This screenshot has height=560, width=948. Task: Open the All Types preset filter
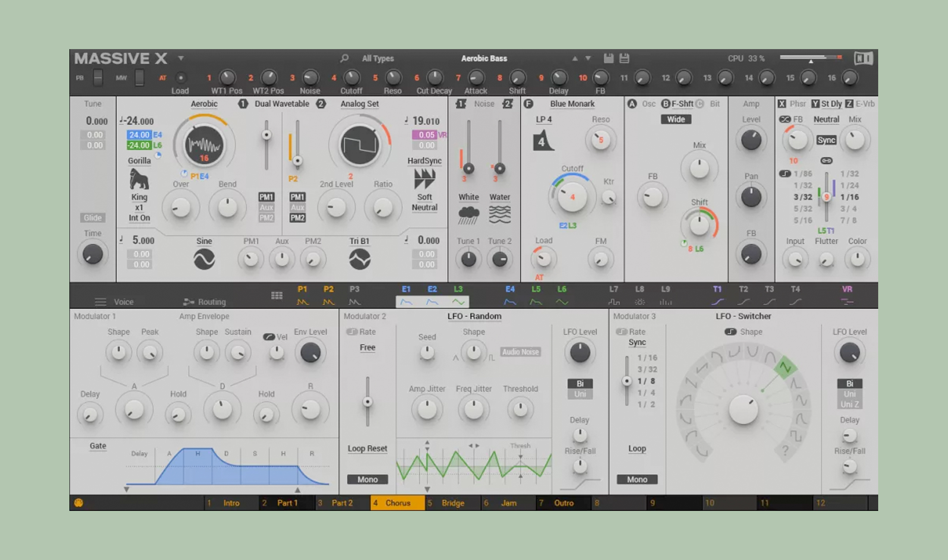377,58
